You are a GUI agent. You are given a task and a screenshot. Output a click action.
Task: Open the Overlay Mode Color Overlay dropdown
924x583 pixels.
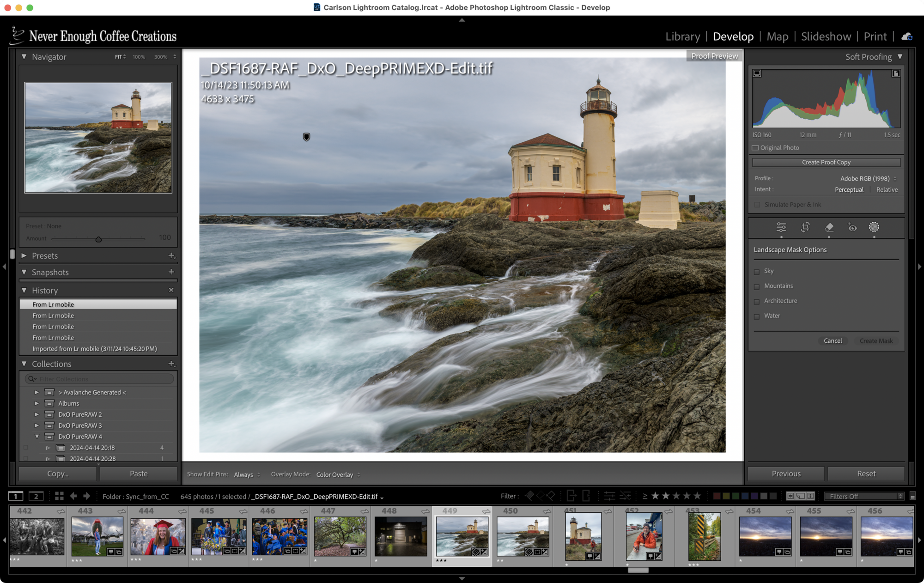pos(338,474)
